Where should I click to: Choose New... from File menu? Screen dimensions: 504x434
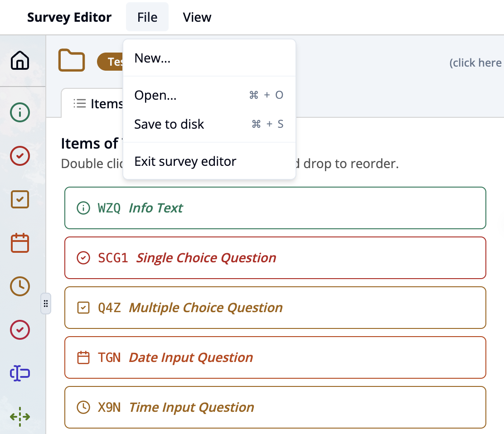pos(209,58)
